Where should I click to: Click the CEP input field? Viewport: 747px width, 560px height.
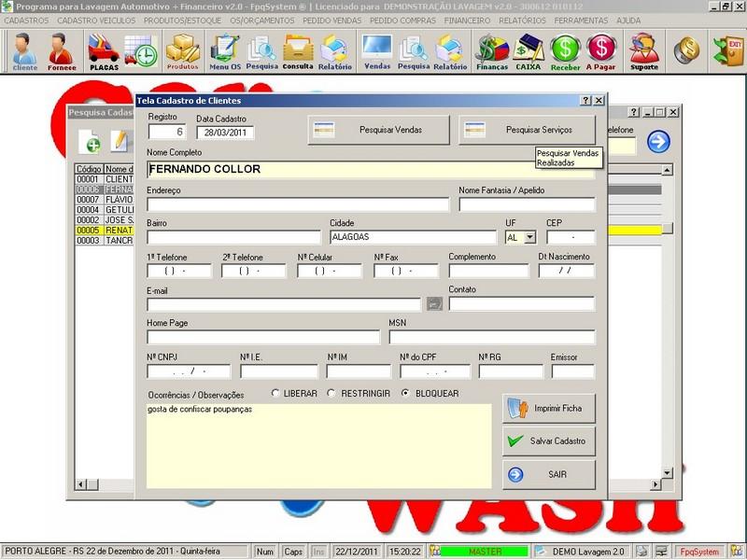[571, 237]
